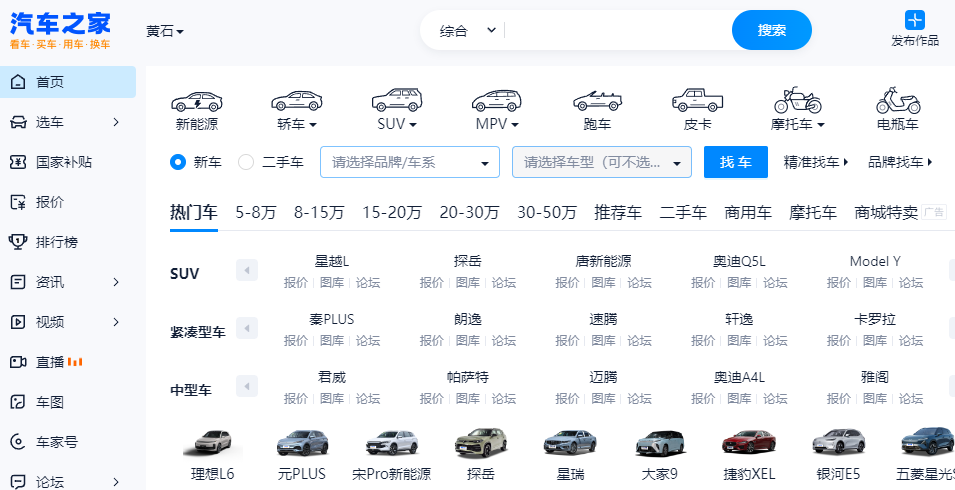Image resolution: width=955 pixels, height=490 pixels.
Task: Switch to the 30-50万 price tab
Action: [x=547, y=212]
